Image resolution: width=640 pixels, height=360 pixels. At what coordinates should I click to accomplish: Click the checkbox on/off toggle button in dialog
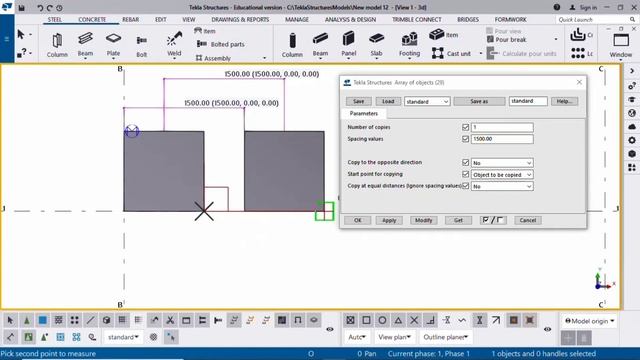[x=493, y=220]
